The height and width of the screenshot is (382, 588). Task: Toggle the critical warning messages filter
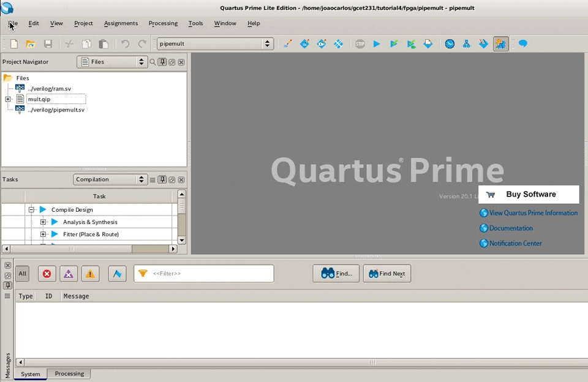coord(68,274)
